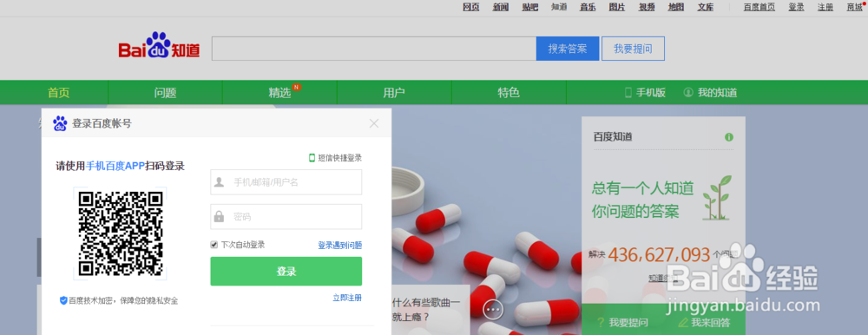Go to 新闻 in top links
This screenshot has height=335, width=868.
point(501,7)
